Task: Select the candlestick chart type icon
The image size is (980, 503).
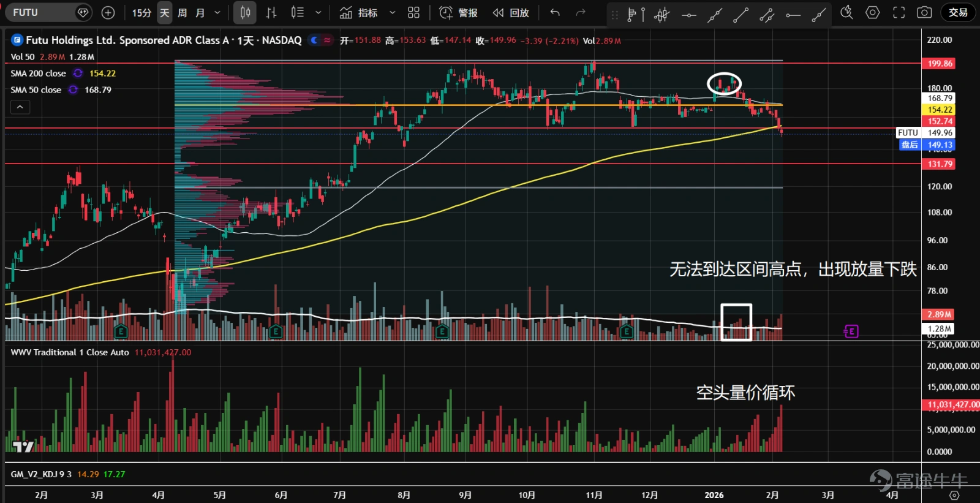Action: click(x=246, y=12)
